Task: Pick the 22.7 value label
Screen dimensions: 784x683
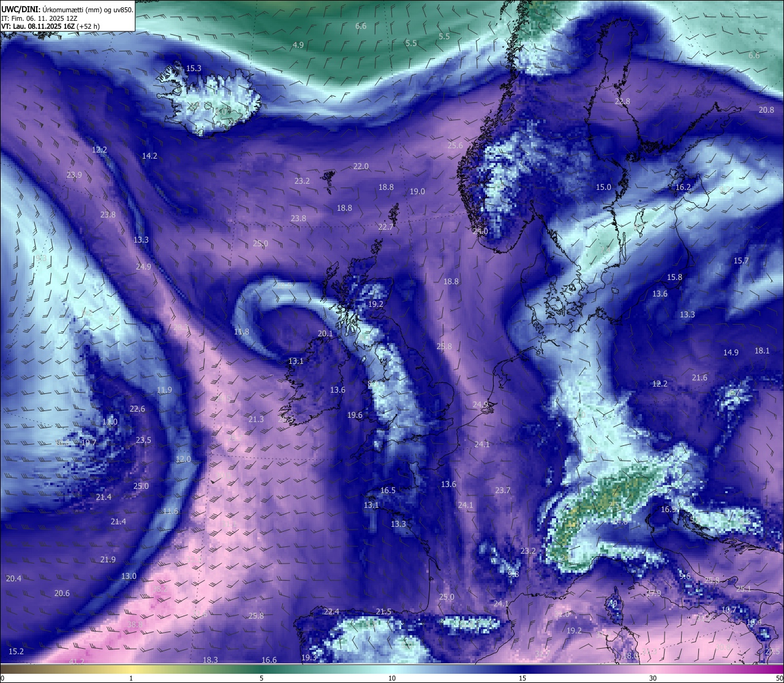Action: pos(385,227)
